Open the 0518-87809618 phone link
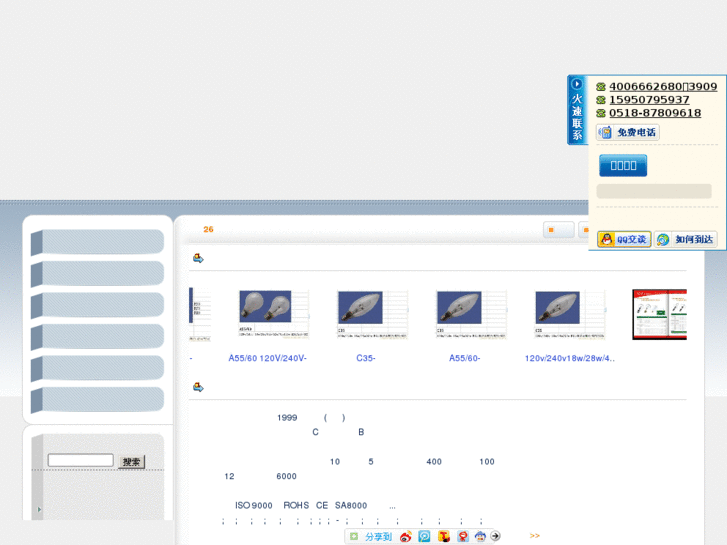Viewport: 727px width, 545px height. click(x=655, y=113)
